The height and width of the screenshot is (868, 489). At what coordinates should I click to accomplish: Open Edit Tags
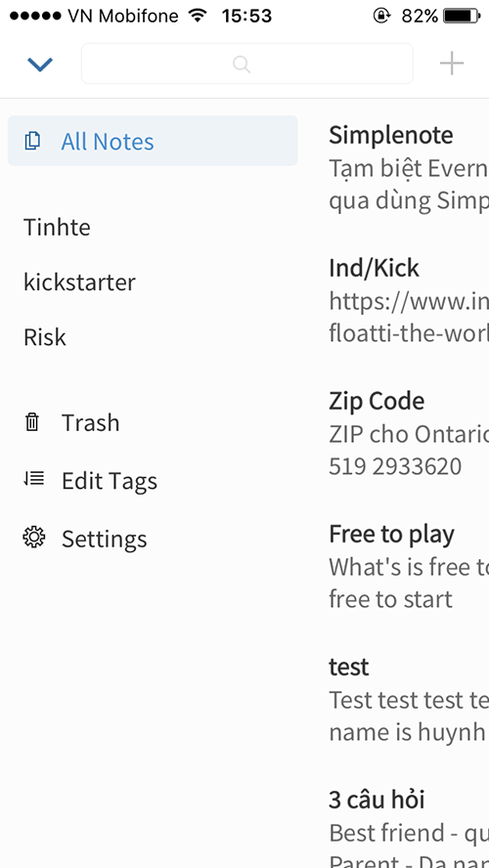[110, 481]
